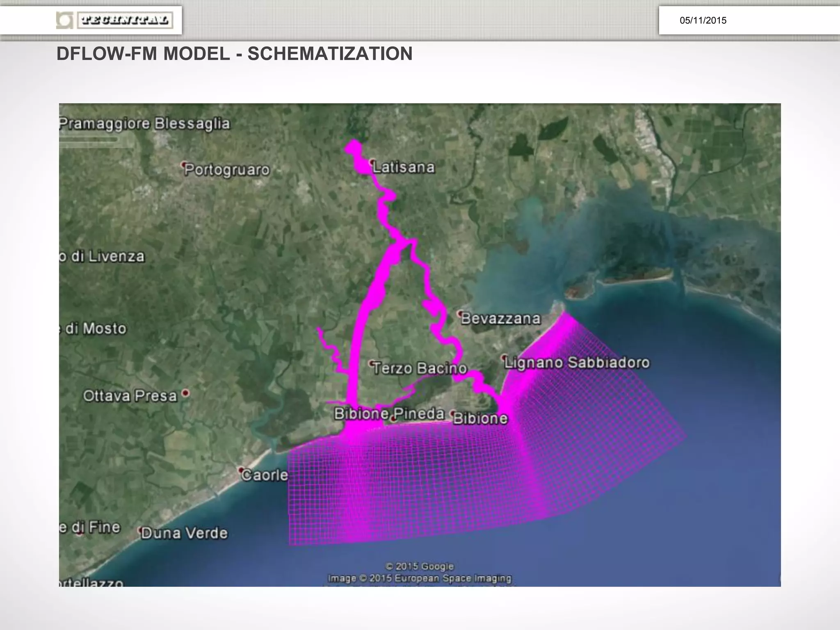Click the Latisana red map marker
The height and width of the screenshot is (630, 840).
tap(372, 162)
